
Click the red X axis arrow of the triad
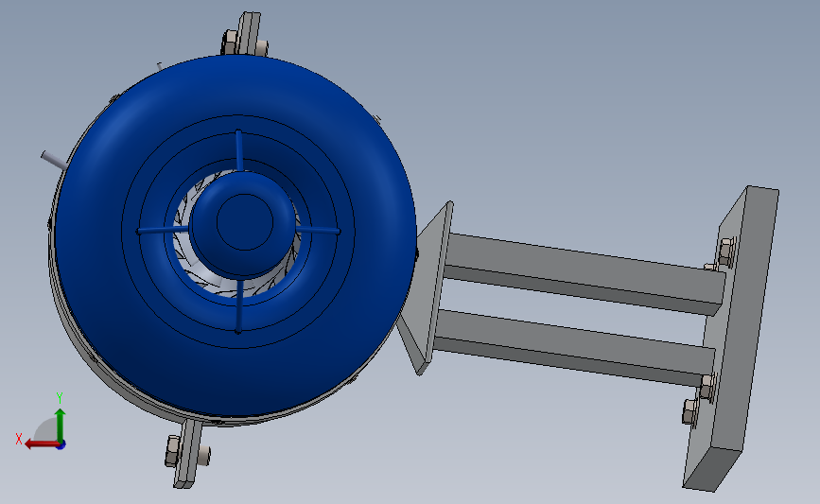tap(41, 444)
